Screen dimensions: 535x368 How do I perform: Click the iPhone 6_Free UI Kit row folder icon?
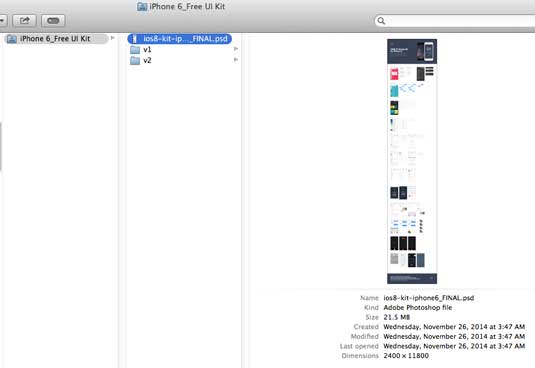(x=12, y=39)
